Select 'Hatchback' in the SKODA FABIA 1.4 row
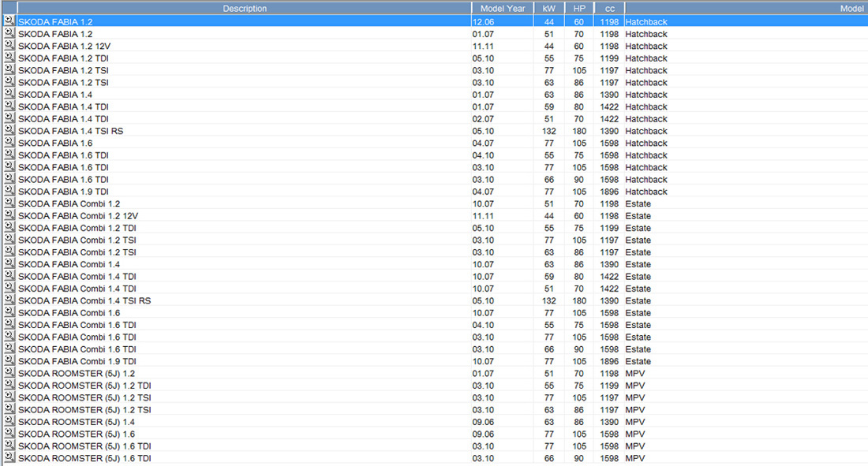 click(x=646, y=95)
